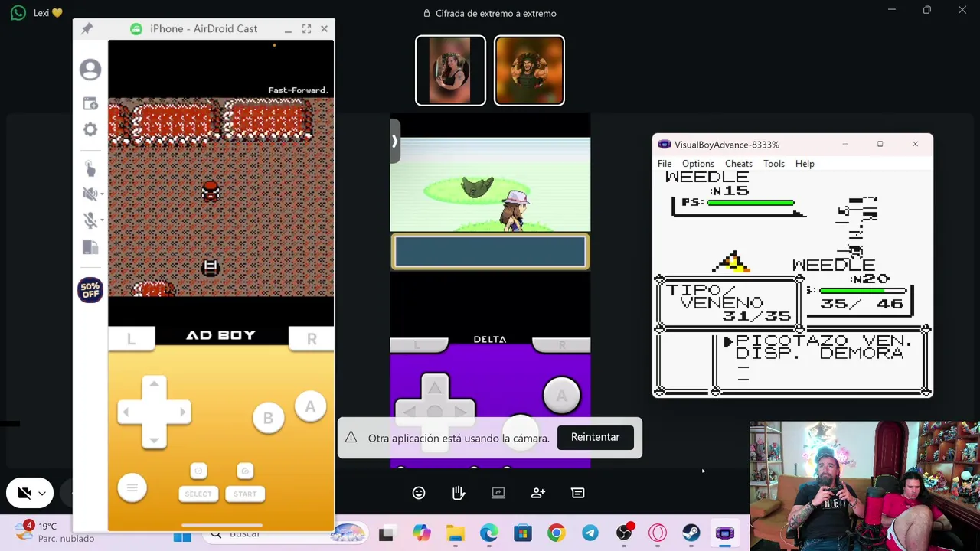The width and height of the screenshot is (980, 551).
Task: Pin the AirDroid Cast window
Action: tap(87, 29)
